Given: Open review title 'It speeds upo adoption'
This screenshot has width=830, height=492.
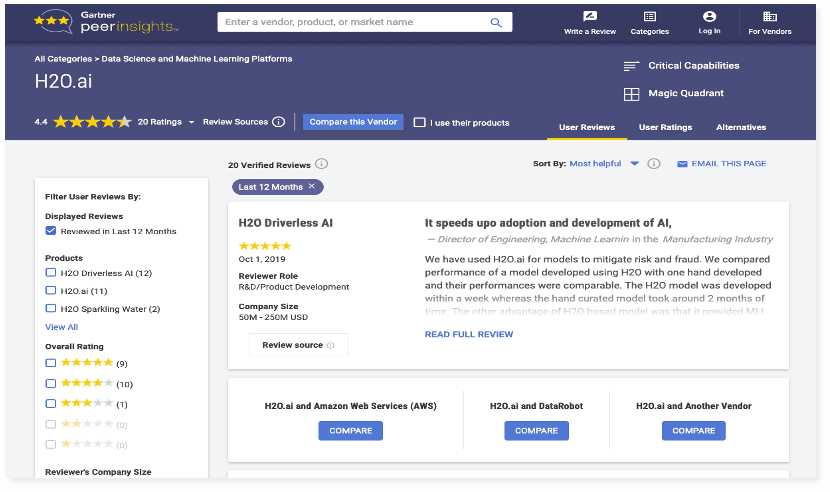Looking at the screenshot, I should click(548, 223).
